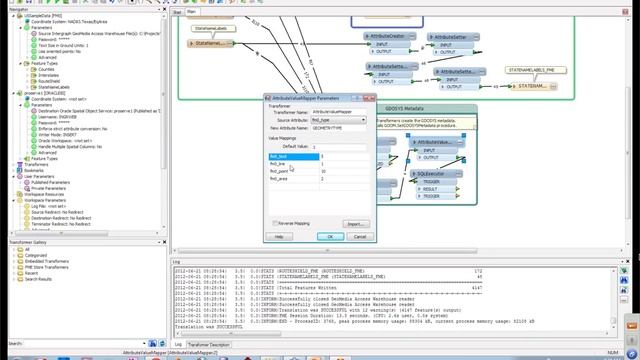This screenshot has height=360, width=640.
Task: Click the Workspace Resources icon
Action: 20,195
